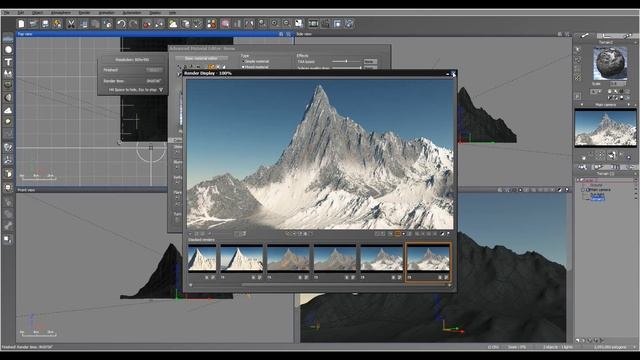Click the Main camera preview image
The width and height of the screenshot is (640, 360).
click(605, 127)
